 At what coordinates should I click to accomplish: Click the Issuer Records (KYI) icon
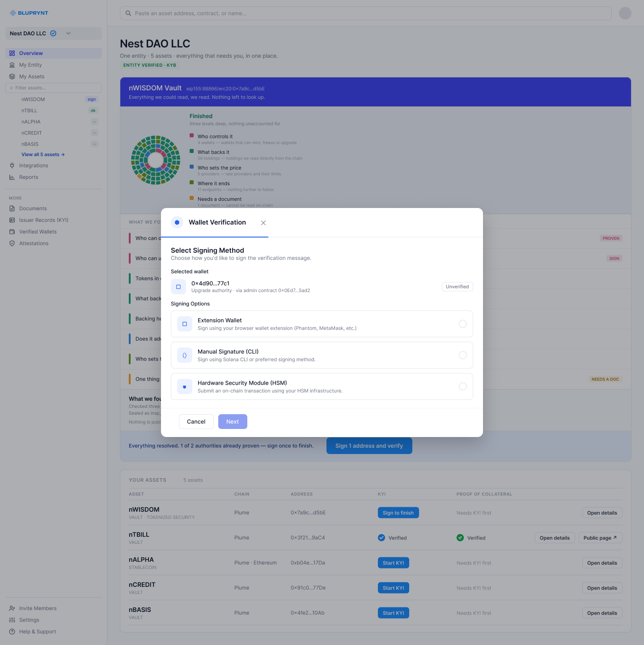click(12, 220)
